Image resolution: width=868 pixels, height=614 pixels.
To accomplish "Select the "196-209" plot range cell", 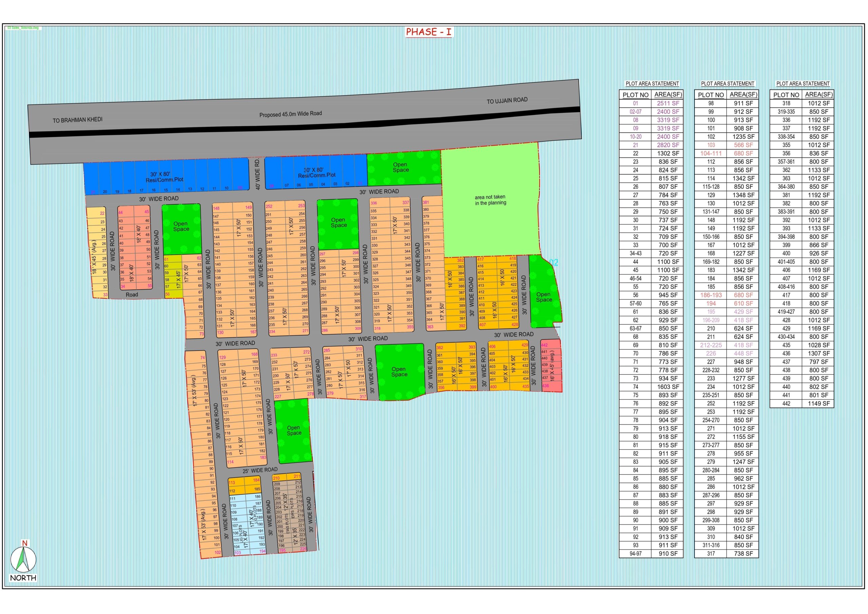I will point(711,320).
